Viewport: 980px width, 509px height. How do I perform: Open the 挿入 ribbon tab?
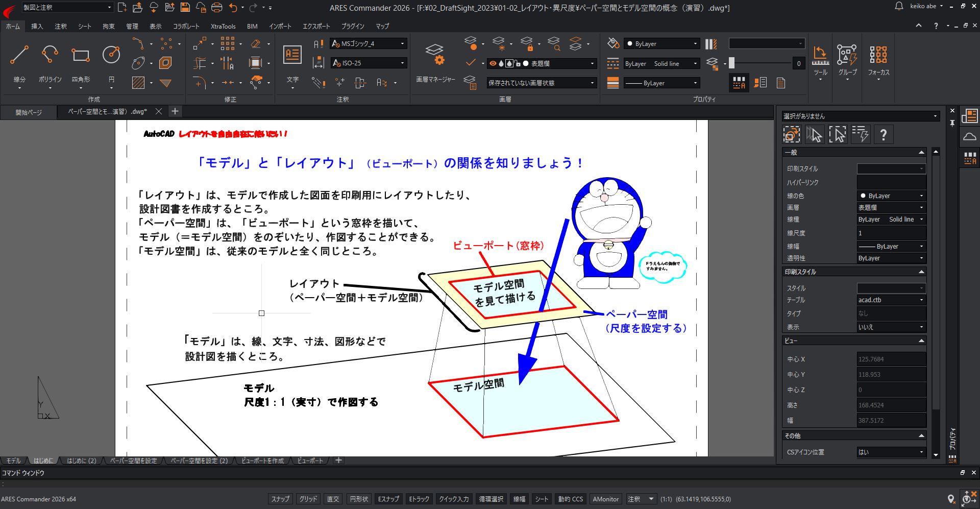[37, 26]
